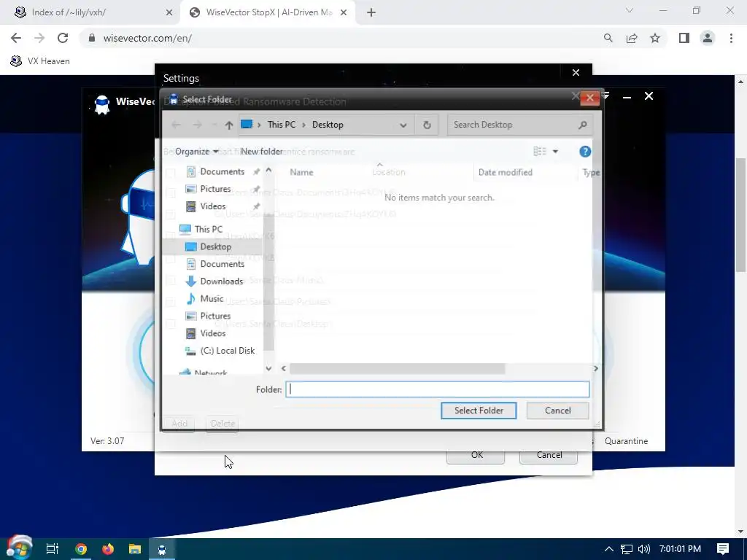Open the VX Heaven bookmark
Viewport: 747px width, 560px height.
point(40,61)
